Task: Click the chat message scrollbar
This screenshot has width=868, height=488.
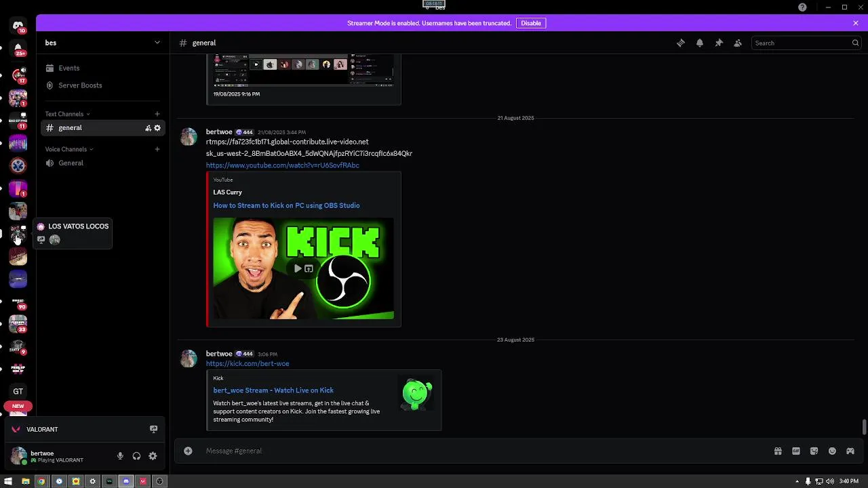Action: [x=864, y=428]
